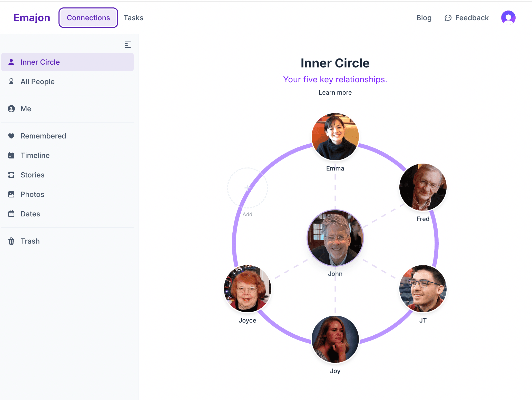This screenshot has height=400, width=532.
Task: Click the Stories icon in sidebar
Action: coord(11,175)
